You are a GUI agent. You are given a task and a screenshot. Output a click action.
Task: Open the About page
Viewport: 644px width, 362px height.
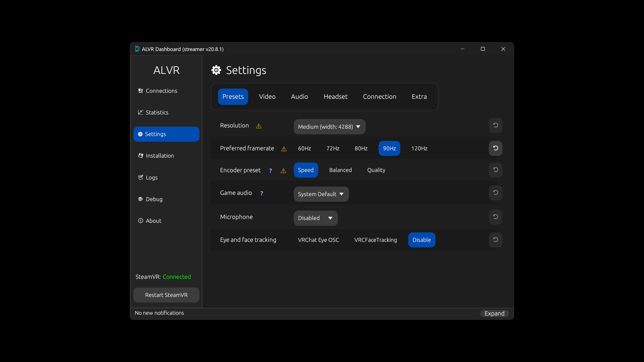[153, 220]
